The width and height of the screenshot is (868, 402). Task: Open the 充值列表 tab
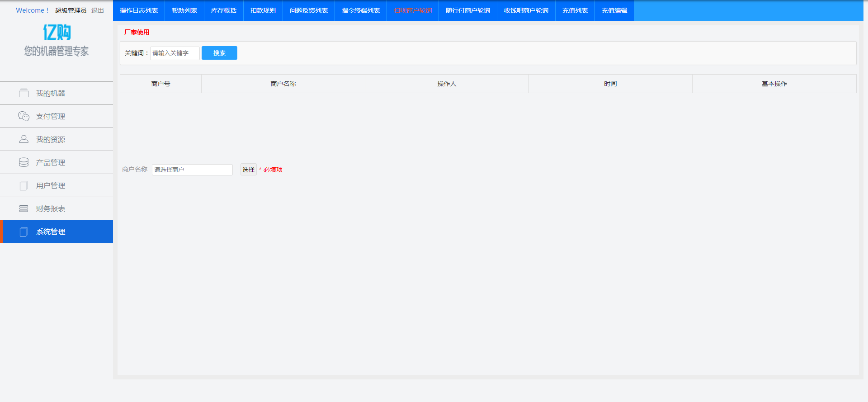point(575,10)
